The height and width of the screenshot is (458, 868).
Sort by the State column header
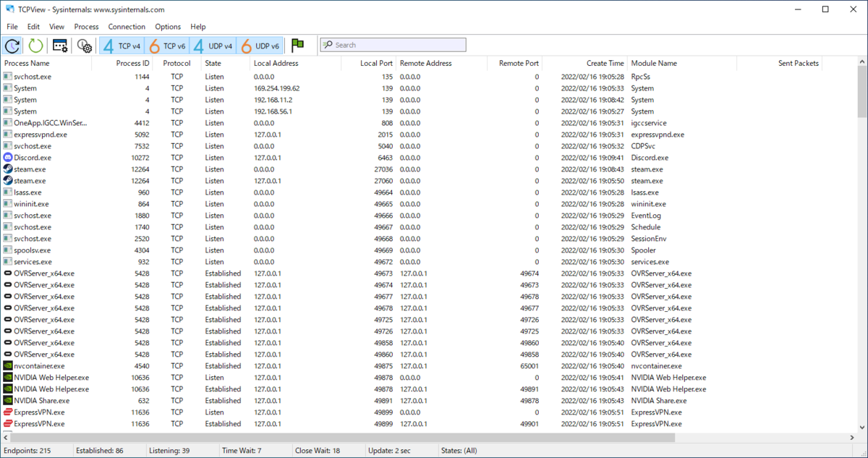point(224,64)
